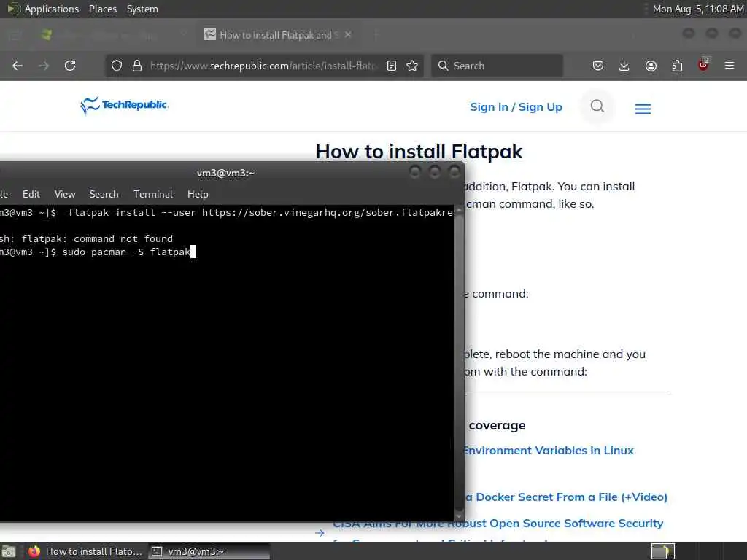Click the forward navigation arrow
The image size is (747, 560).
coord(44,66)
